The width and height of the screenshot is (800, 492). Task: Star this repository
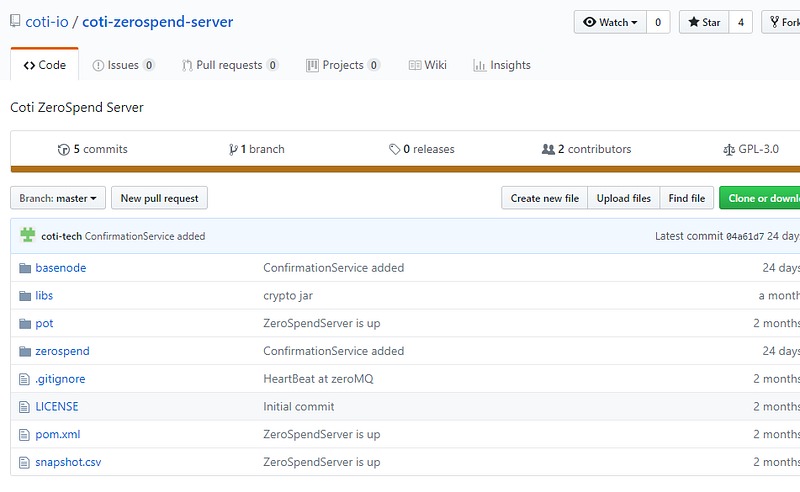coord(703,22)
